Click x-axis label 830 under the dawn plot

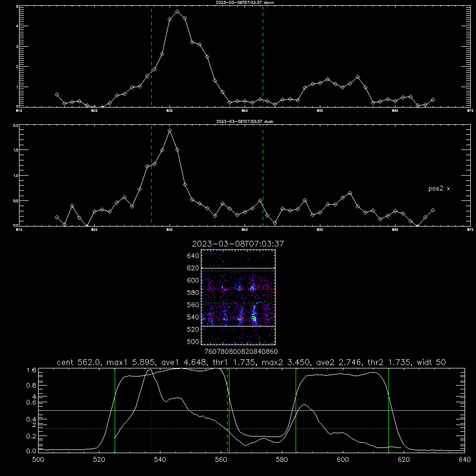click(x=169, y=111)
